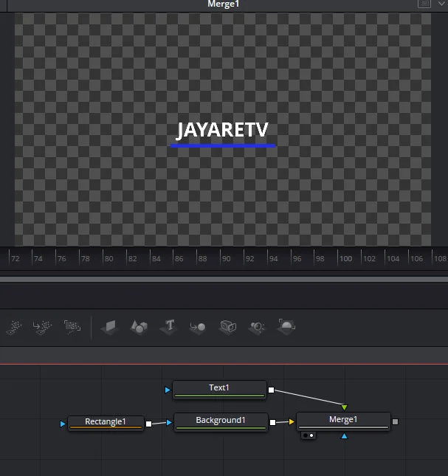The height and width of the screenshot is (476, 448).
Task: Add a Shape 3D node
Action: 139,327
